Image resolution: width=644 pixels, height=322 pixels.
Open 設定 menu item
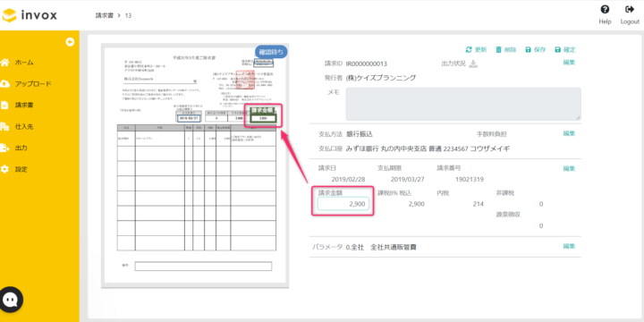pos(21,169)
